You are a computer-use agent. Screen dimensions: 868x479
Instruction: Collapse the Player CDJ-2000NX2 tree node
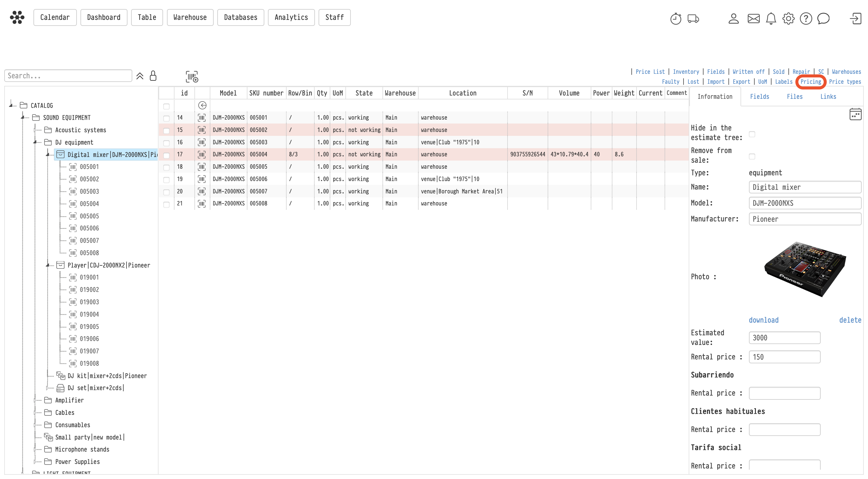[48, 265]
